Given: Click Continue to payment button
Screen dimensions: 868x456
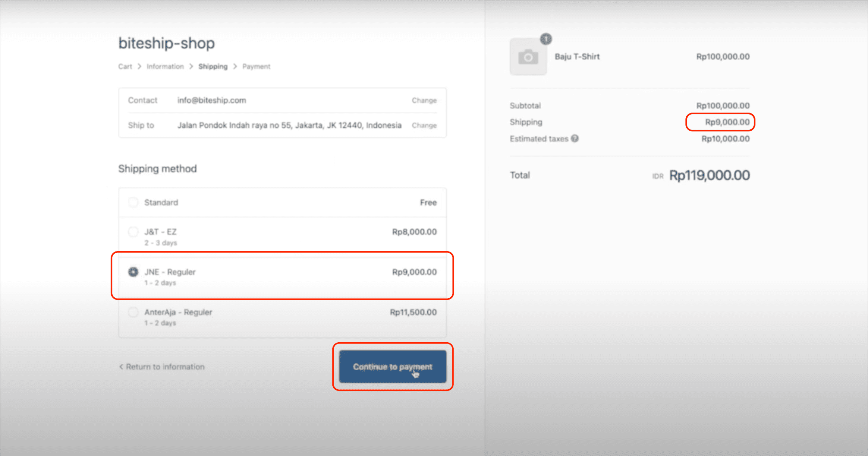Looking at the screenshot, I should click(392, 367).
